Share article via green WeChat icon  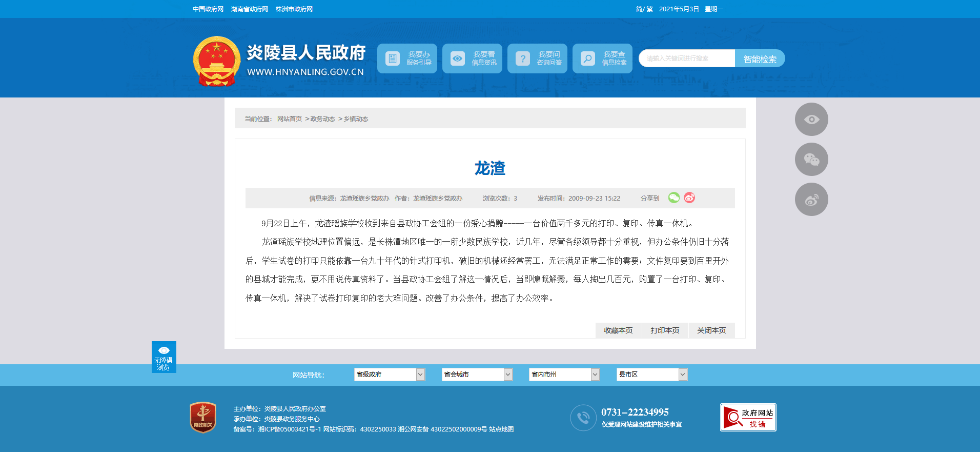pos(673,198)
